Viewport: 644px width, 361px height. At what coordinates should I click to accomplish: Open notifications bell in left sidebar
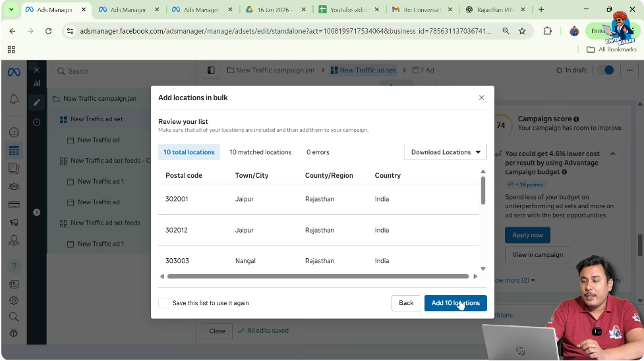click(x=14, y=99)
